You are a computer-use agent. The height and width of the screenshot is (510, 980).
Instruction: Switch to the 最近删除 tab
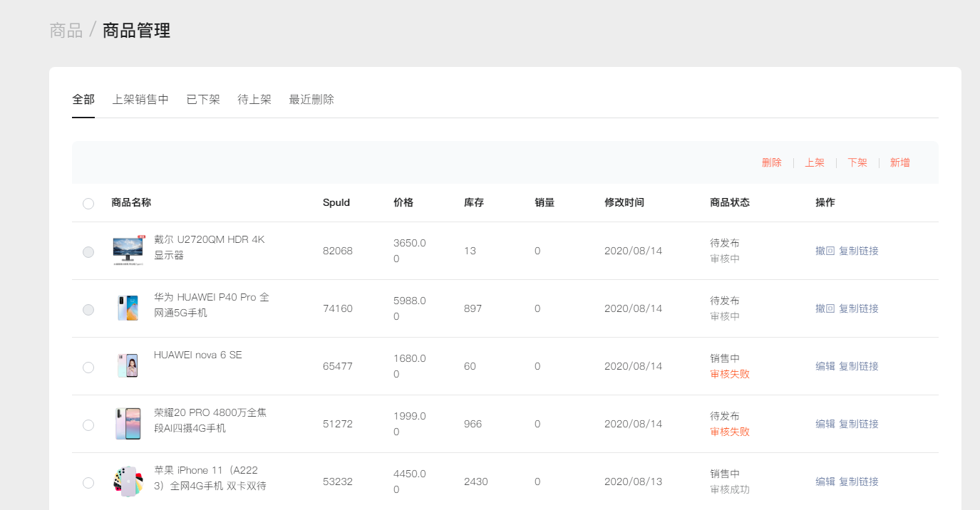click(311, 100)
